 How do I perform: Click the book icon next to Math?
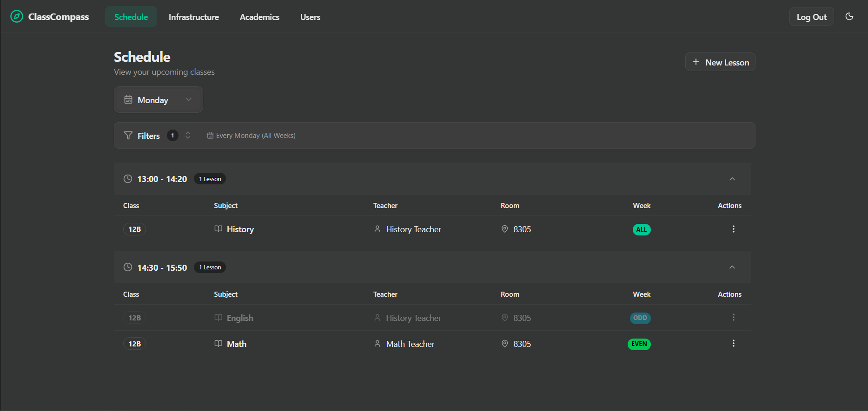(x=218, y=344)
